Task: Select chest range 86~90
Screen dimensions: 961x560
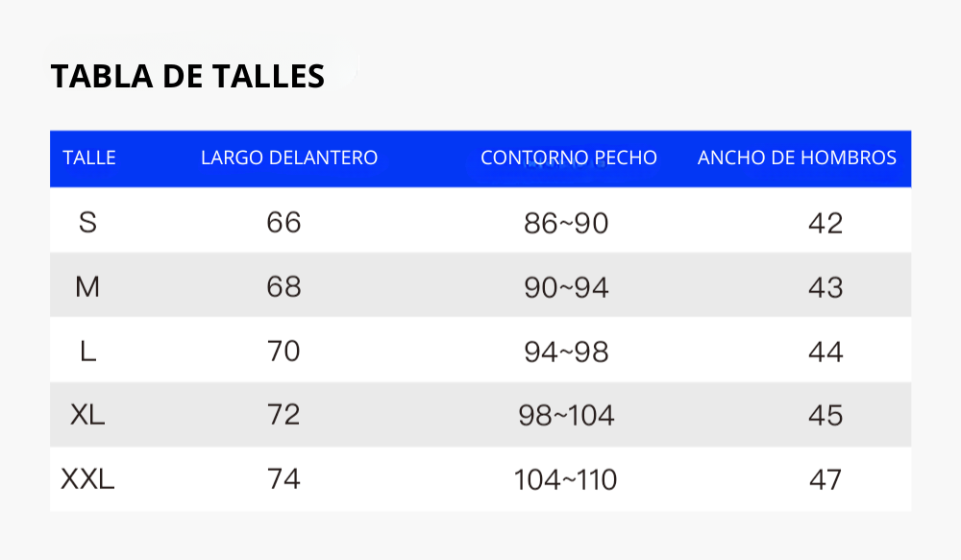Action: 566,224
